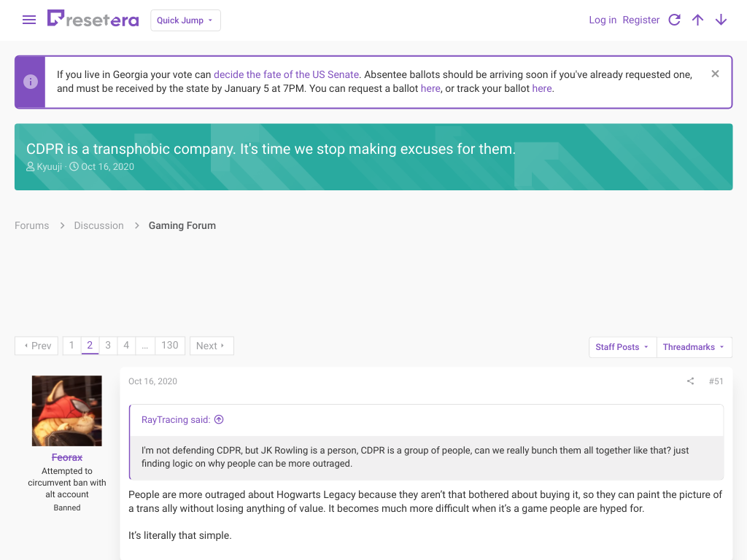Click the Prev page button
This screenshot has width=747, height=560.
[36, 346]
